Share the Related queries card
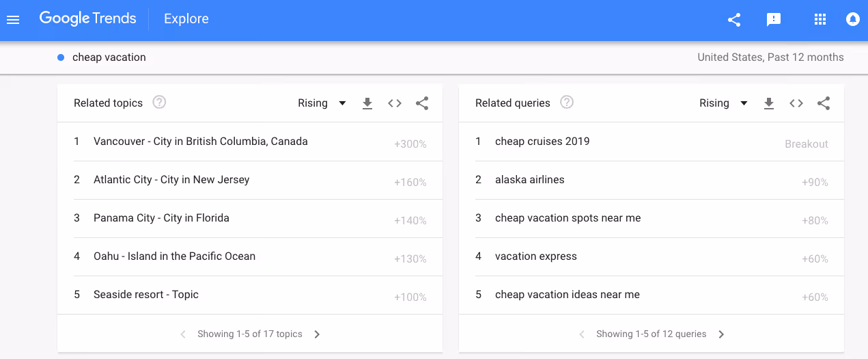Screen dimensions: 868x359 pyautogui.click(x=824, y=103)
